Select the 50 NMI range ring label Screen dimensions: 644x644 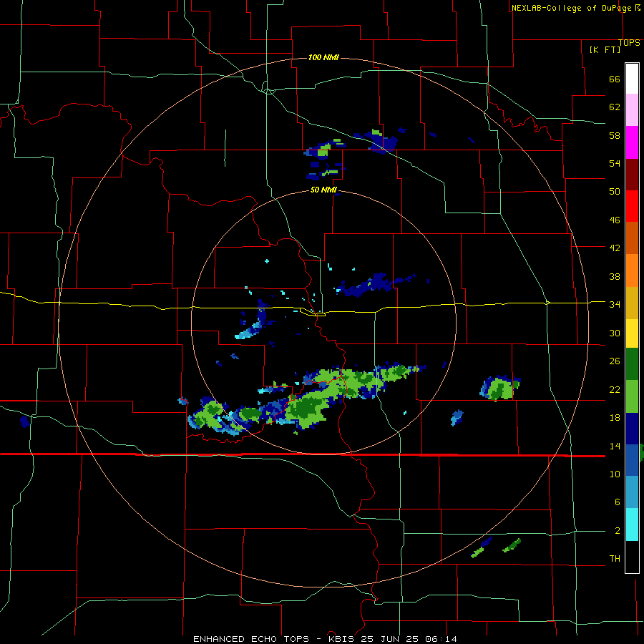click(x=323, y=190)
